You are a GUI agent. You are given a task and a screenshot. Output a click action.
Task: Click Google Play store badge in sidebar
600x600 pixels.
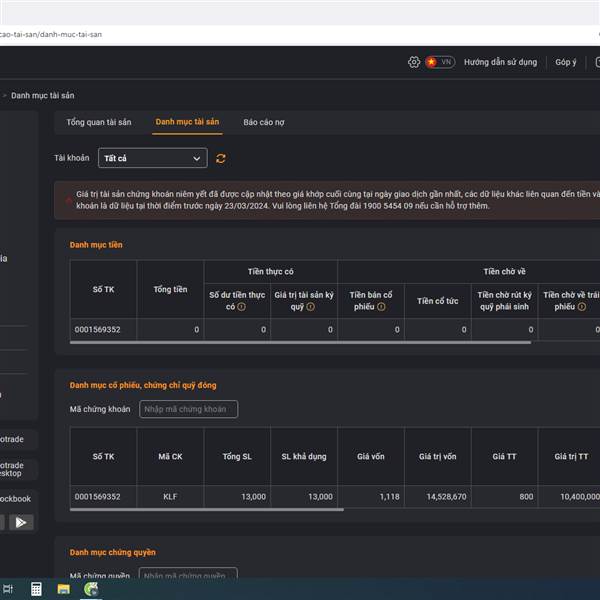[21, 522]
